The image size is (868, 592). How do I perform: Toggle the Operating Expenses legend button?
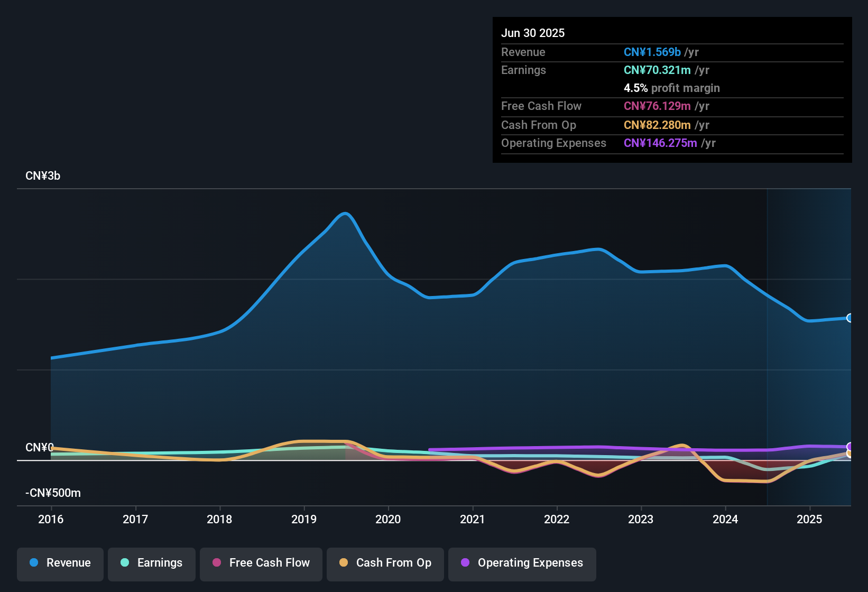[522, 564]
